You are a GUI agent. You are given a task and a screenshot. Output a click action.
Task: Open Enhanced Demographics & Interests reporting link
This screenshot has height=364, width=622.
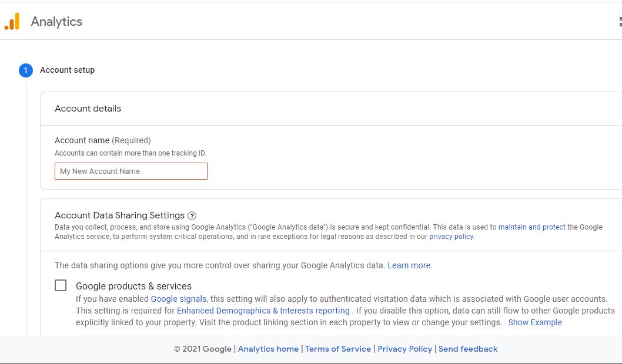pyautogui.click(x=263, y=311)
